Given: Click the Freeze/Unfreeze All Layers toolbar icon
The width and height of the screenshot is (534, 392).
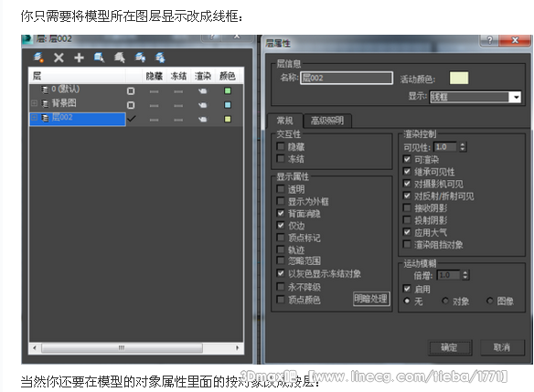Looking at the screenshot, I should click(x=160, y=58).
